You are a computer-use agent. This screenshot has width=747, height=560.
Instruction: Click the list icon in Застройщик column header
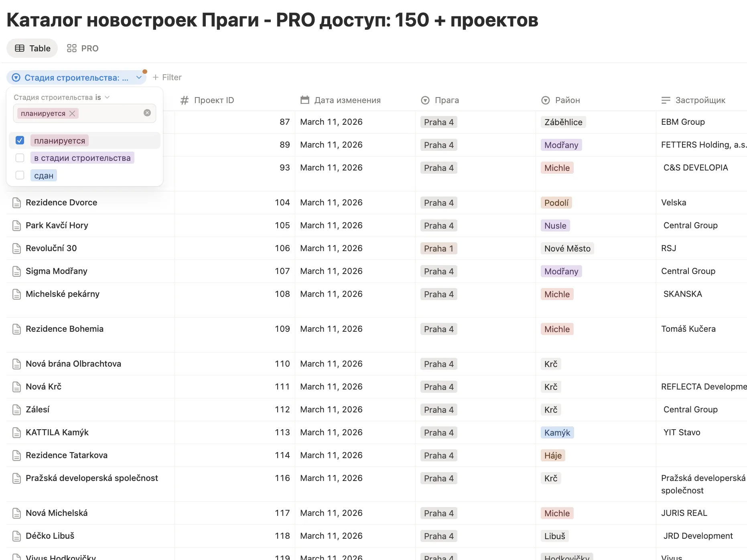click(x=666, y=100)
